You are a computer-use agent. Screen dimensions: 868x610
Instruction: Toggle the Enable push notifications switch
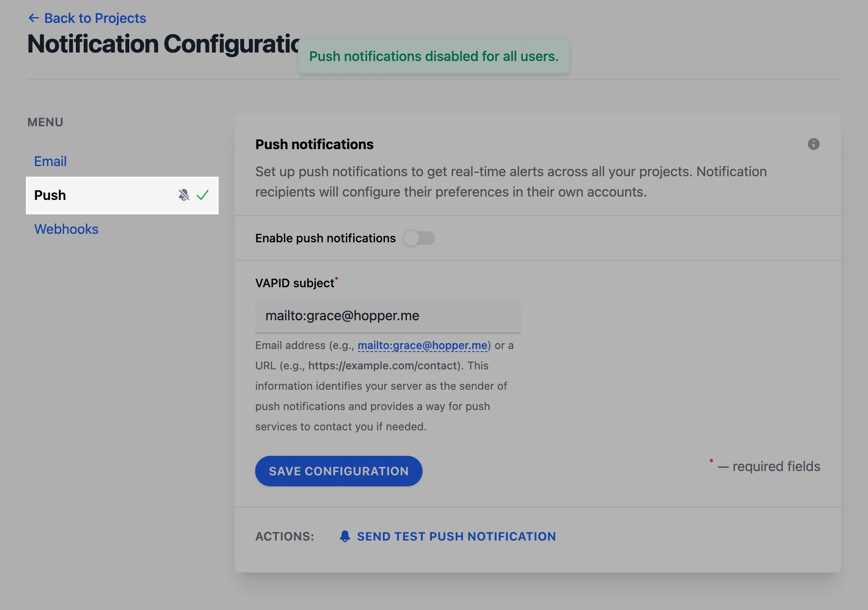pyautogui.click(x=419, y=238)
